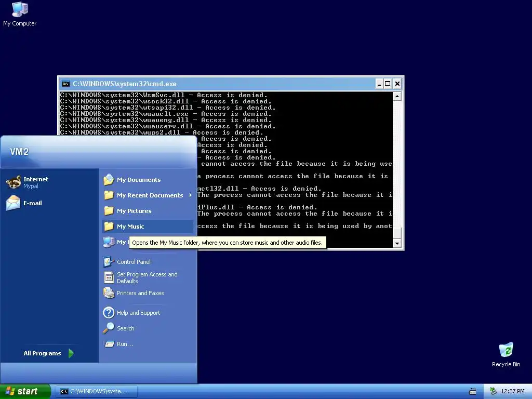
Task: Maximize the cmd.exe window
Action: 388,84
